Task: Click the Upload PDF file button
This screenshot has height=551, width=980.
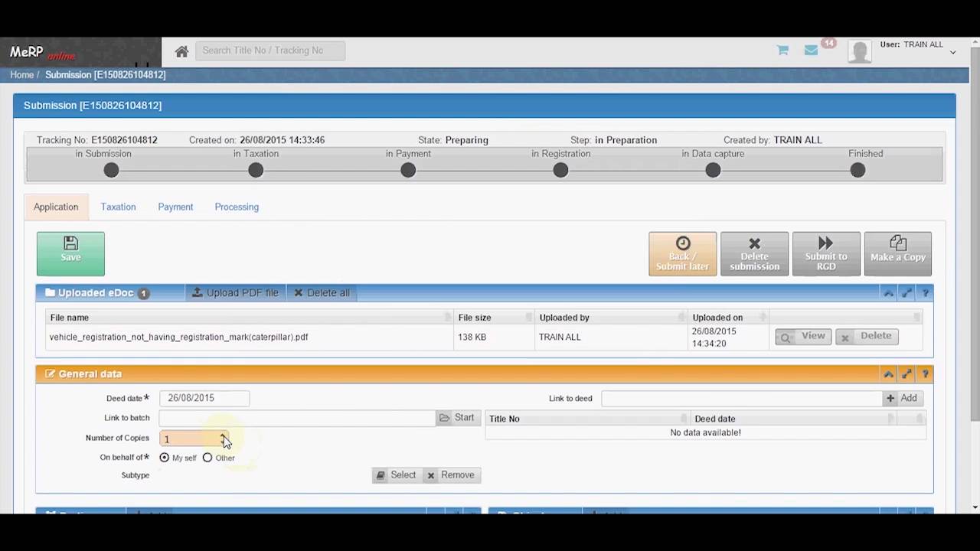Action: coord(235,293)
